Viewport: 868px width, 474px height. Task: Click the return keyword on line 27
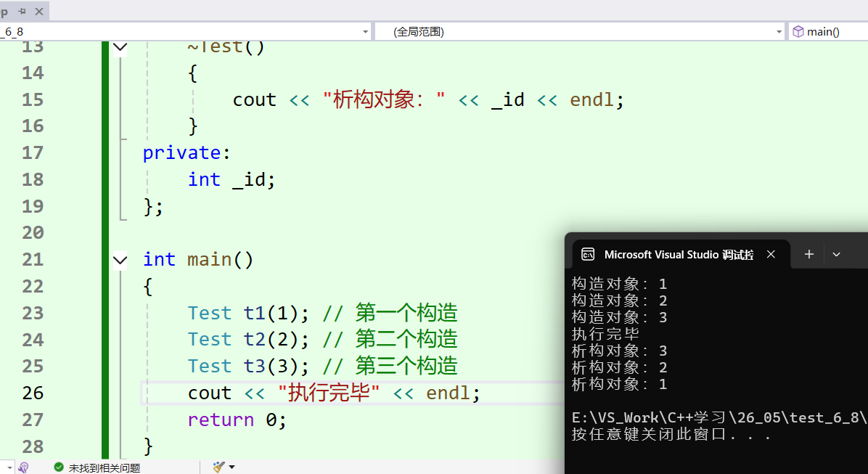tap(221, 419)
